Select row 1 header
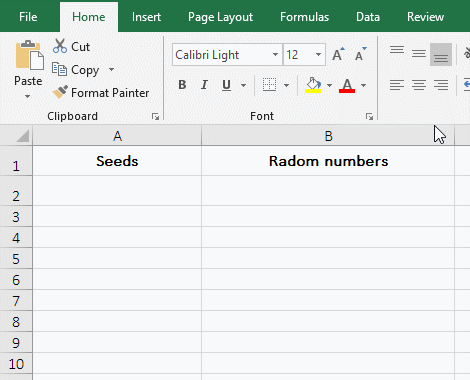The height and width of the screenshot is (380, 470). point(16,161)
